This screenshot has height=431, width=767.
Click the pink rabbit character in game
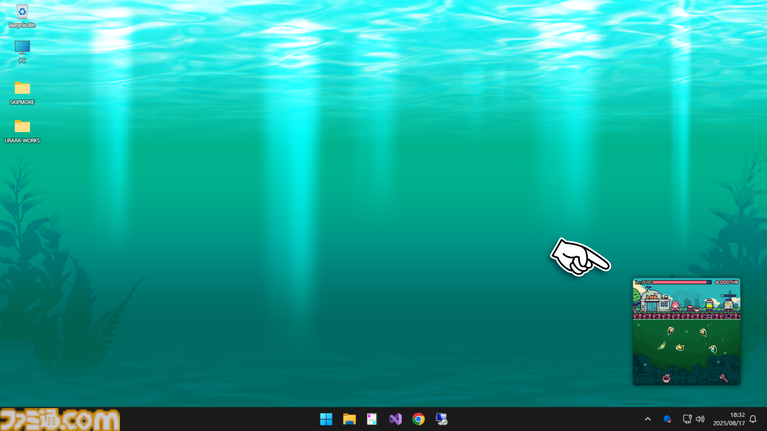[675, 304]
